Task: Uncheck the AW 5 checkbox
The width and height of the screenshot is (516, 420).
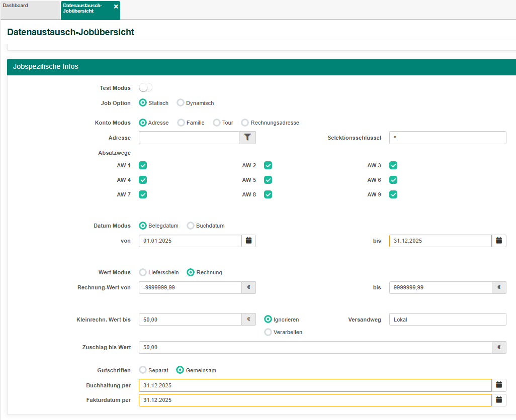Action: 268,180
